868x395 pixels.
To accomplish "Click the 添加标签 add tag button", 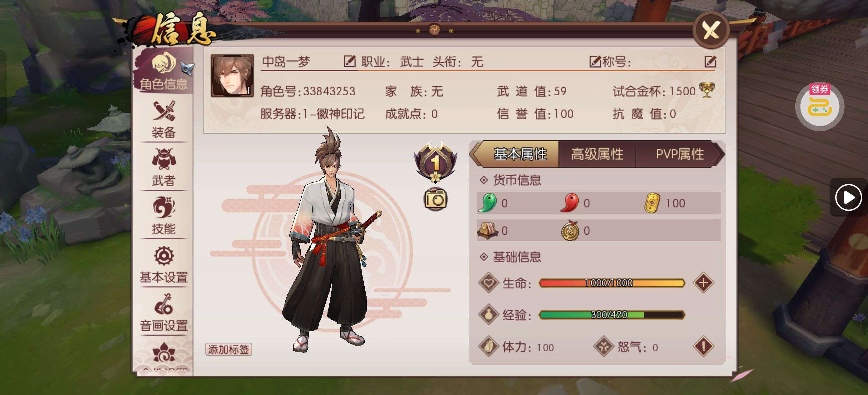I will tap(229, 349).
